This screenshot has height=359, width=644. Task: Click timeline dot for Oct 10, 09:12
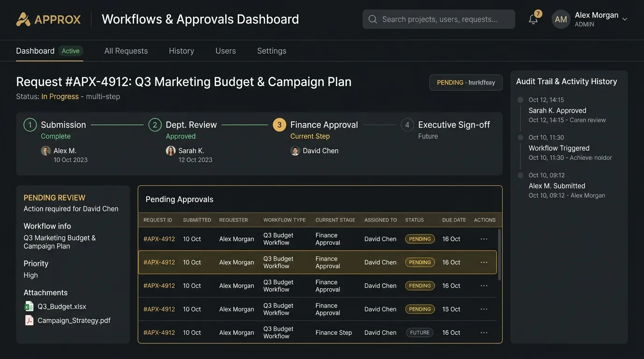[x=520, y=175]
